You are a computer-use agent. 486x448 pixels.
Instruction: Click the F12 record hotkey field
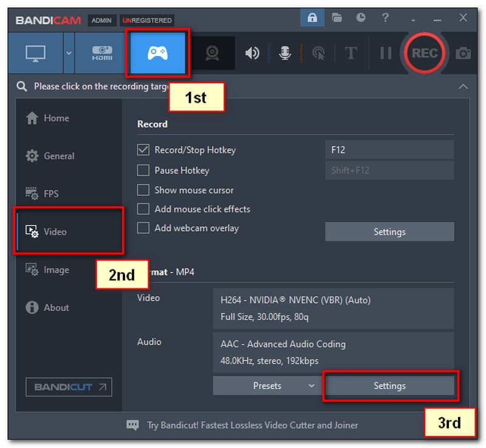tap(389, 150)
